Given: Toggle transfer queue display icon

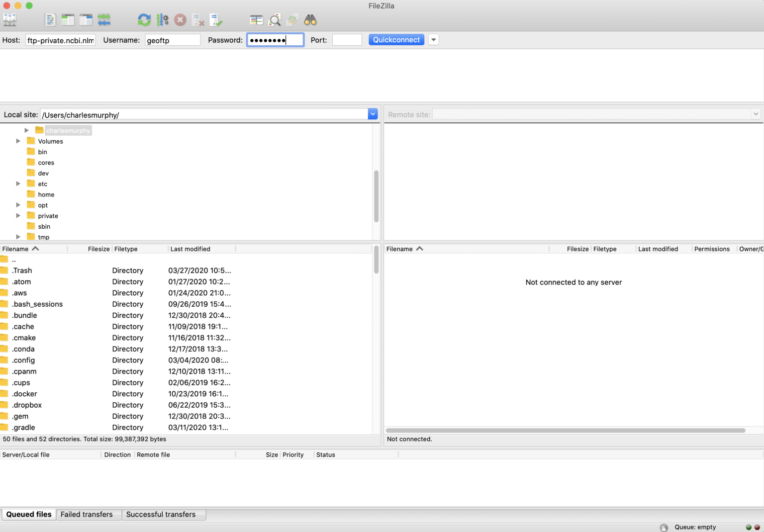Looking at the screenshot, I should [x=104, y=20].
